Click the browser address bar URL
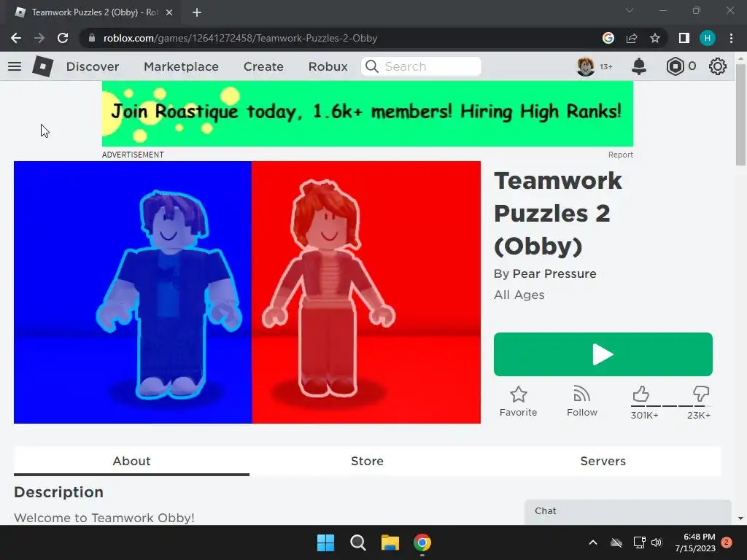The width and height of the screenshot is (747, 560). [x=240, y=38]
